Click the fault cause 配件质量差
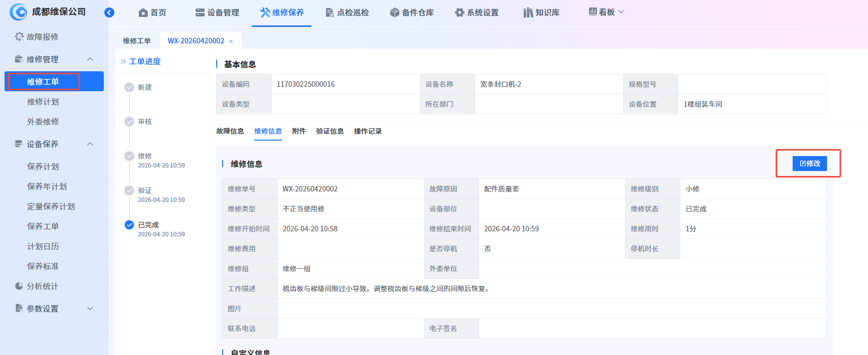868x355 pixels. click(502, 189)
